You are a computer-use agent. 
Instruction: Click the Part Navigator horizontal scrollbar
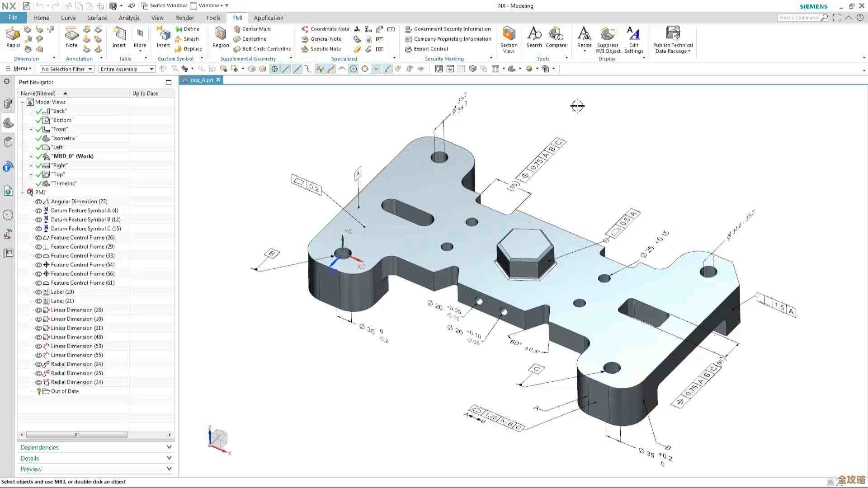pos(77,435)
